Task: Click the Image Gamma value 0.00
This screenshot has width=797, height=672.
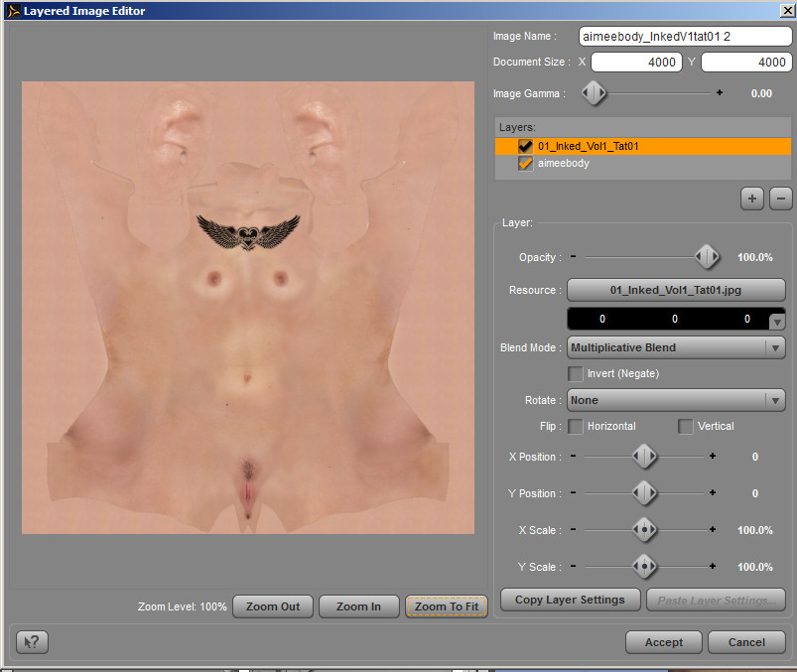Action: pyautogui.click(x=761, y=93)
